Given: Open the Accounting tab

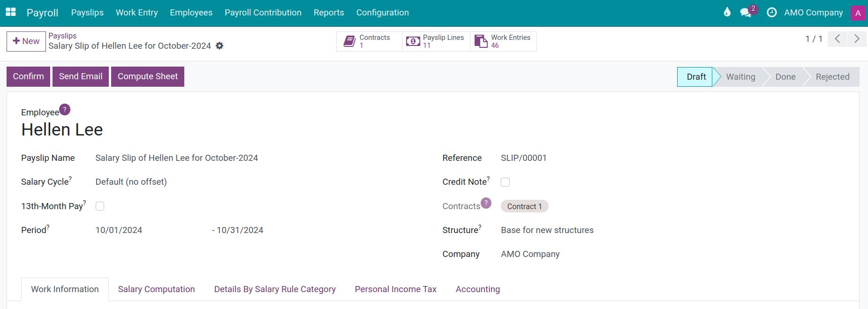Looking at the screenshot, I should [x=478, y=289].
